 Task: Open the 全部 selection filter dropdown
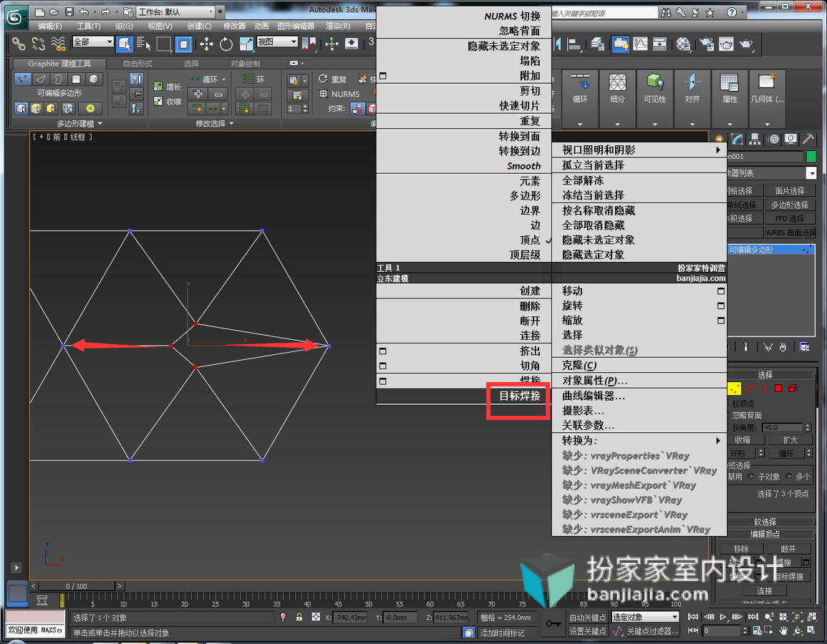coord(93,42)
